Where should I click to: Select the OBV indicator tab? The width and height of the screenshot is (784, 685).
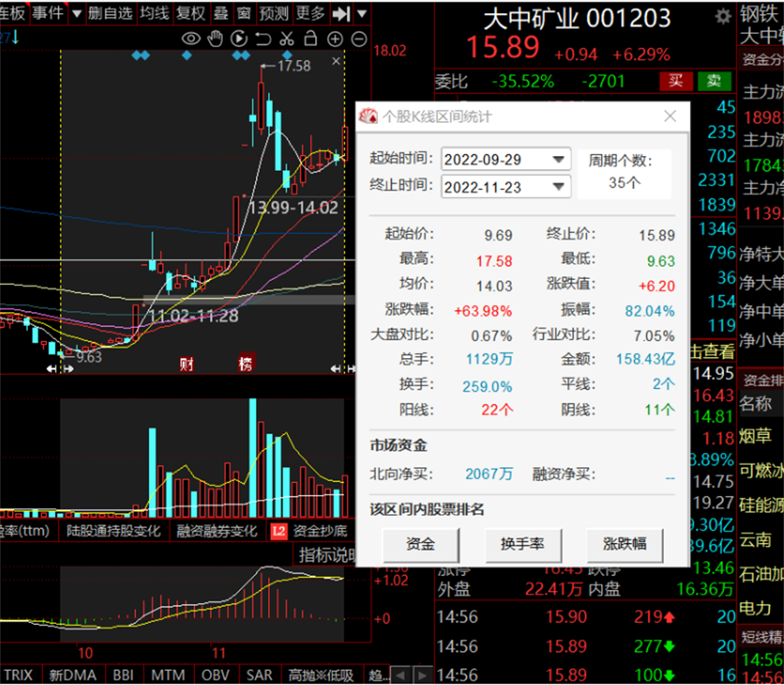(x=215, y=675)
